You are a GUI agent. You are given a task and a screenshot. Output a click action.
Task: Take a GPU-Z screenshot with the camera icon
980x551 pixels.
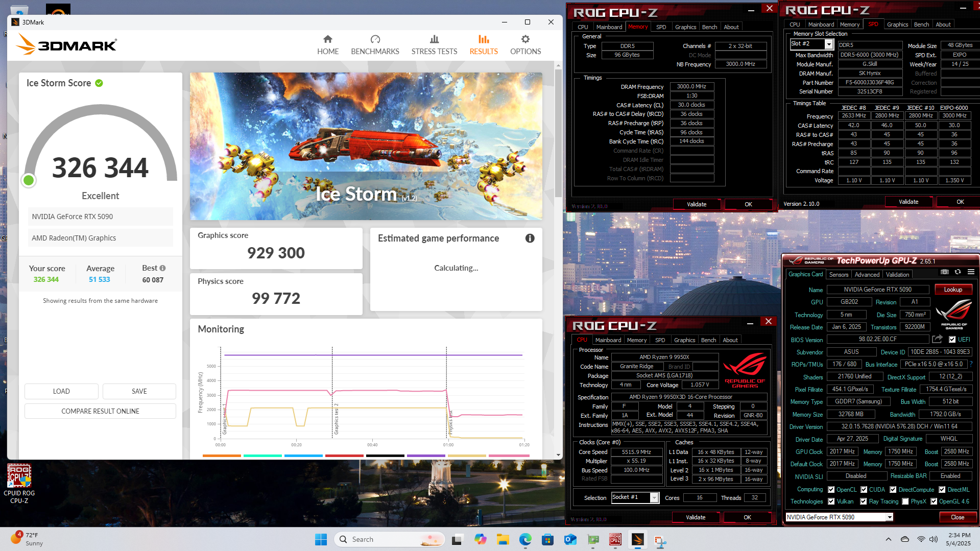(x=945, y=272)
